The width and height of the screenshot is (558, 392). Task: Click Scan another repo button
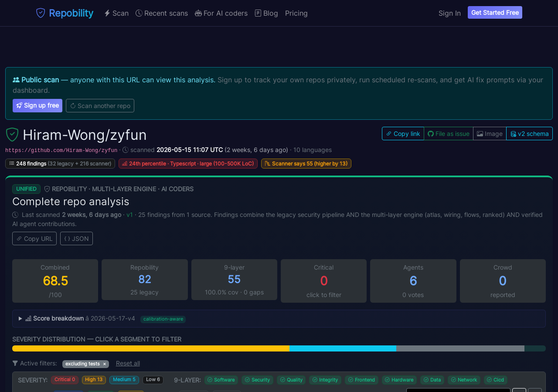pos(100,105)
